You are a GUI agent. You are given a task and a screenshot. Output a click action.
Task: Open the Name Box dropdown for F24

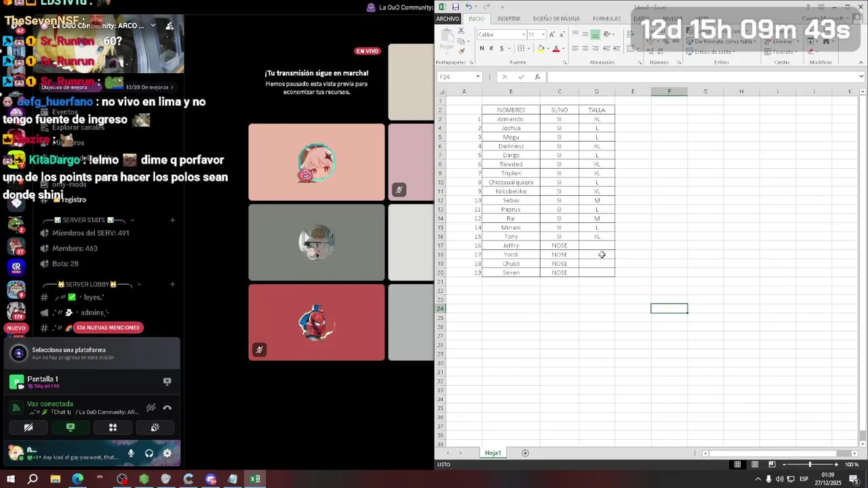coord(477,77)
